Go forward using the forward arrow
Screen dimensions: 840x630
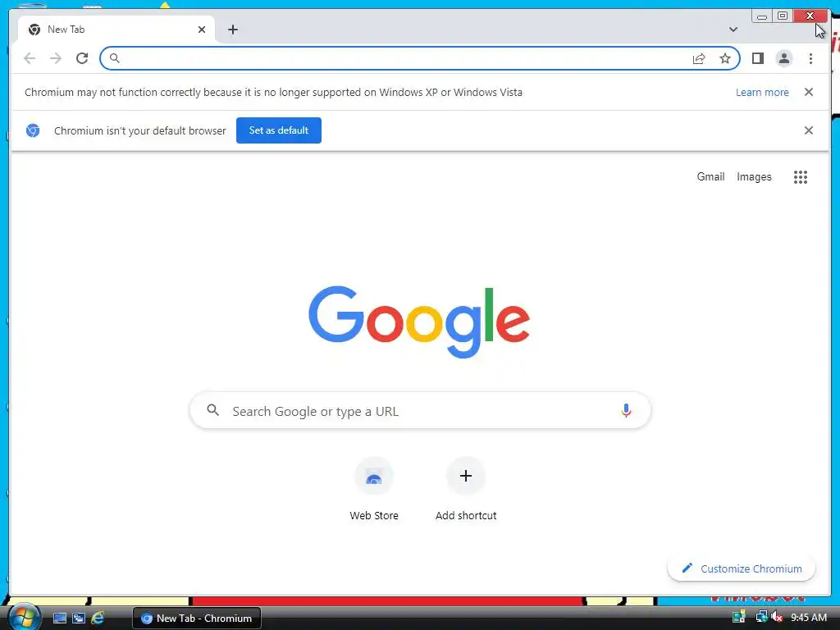point(56,58)
